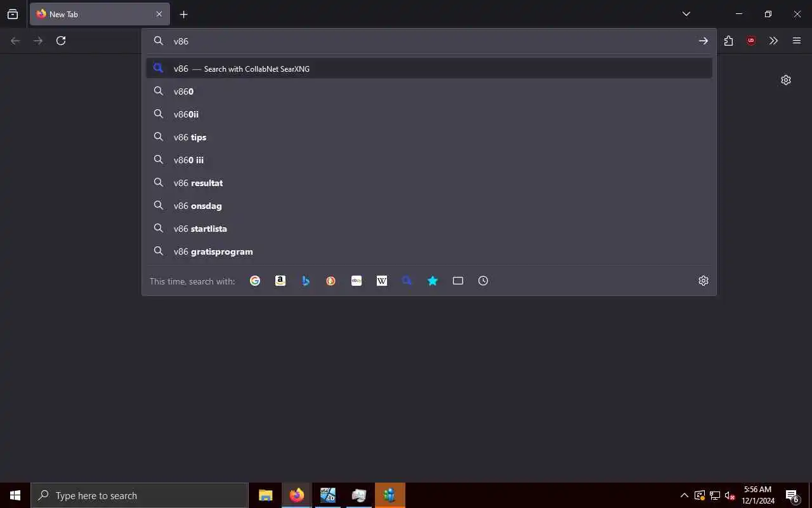Close the New Tab tab
Screen dimensions: 812x508
159,14
